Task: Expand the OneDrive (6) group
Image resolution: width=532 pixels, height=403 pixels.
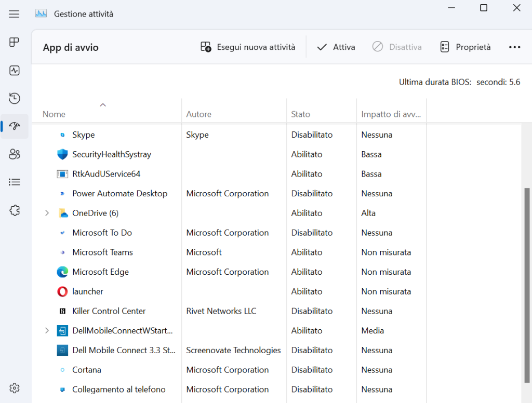Action: (47, 213)
